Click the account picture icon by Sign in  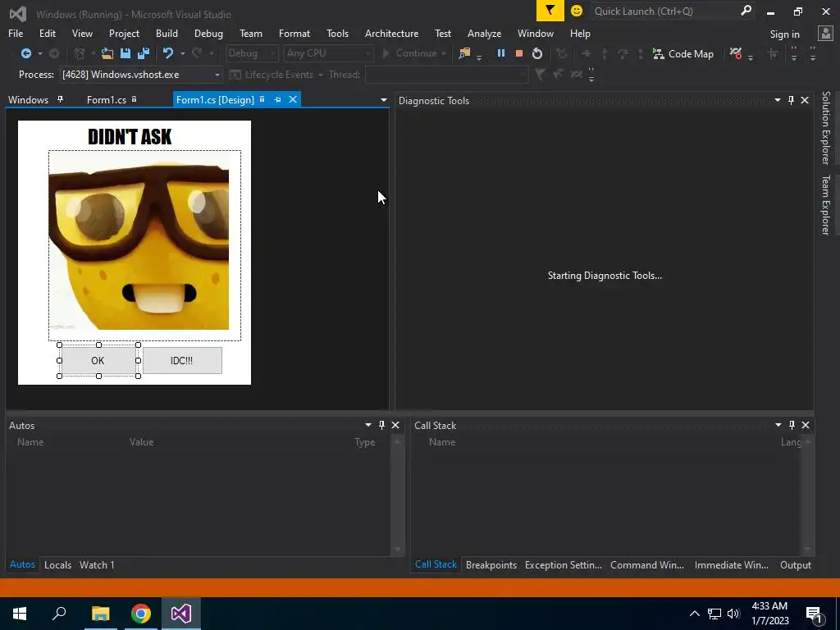825,34
